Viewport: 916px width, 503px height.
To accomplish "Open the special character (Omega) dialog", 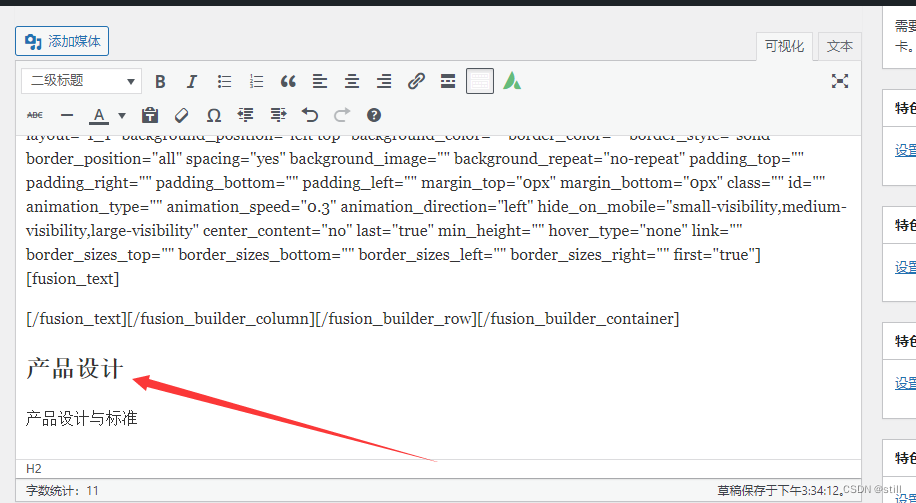I will coord(214,115).
